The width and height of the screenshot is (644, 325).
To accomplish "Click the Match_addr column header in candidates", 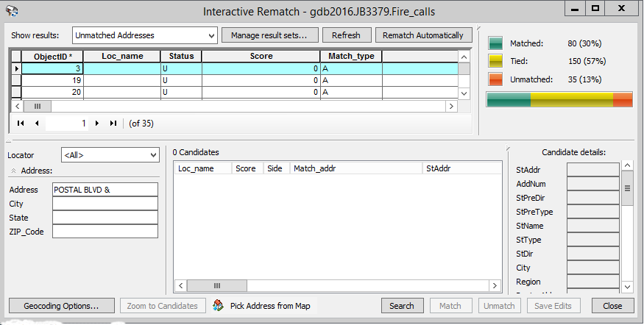I will tap(356, 168).
